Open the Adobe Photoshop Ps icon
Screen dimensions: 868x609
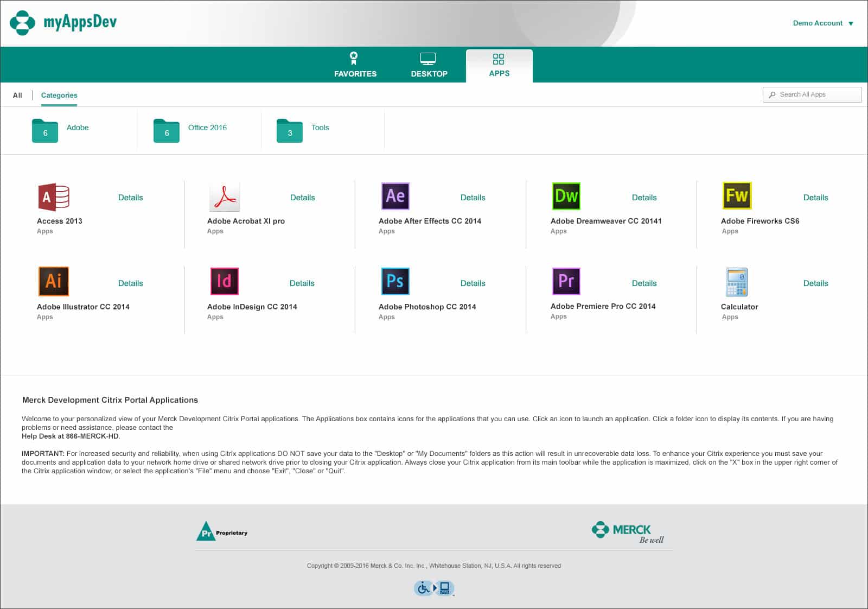coord(395,281)
